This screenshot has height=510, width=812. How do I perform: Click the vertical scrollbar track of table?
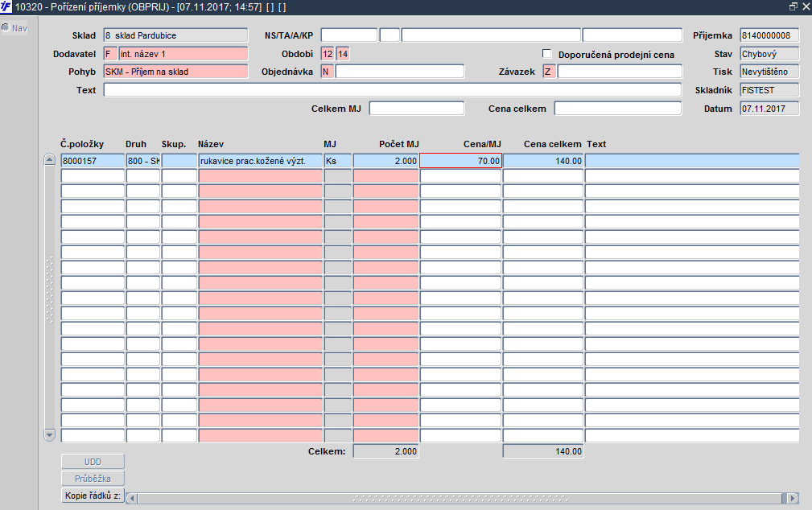click(50, 297)
